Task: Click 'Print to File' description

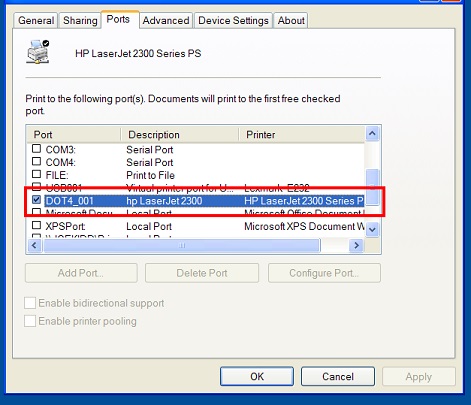Action: pyautogui.click(x=150, y=175)
